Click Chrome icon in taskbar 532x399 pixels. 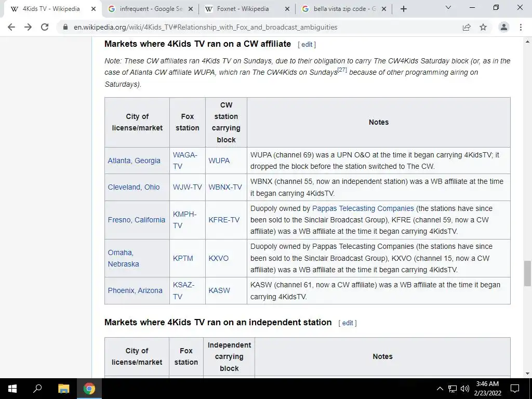(x=89, y=389)
